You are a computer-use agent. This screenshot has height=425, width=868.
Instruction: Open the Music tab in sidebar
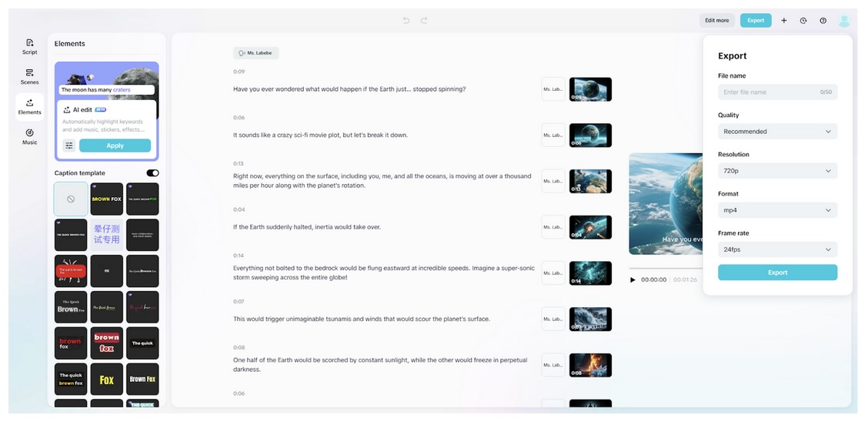click(30, 136)
